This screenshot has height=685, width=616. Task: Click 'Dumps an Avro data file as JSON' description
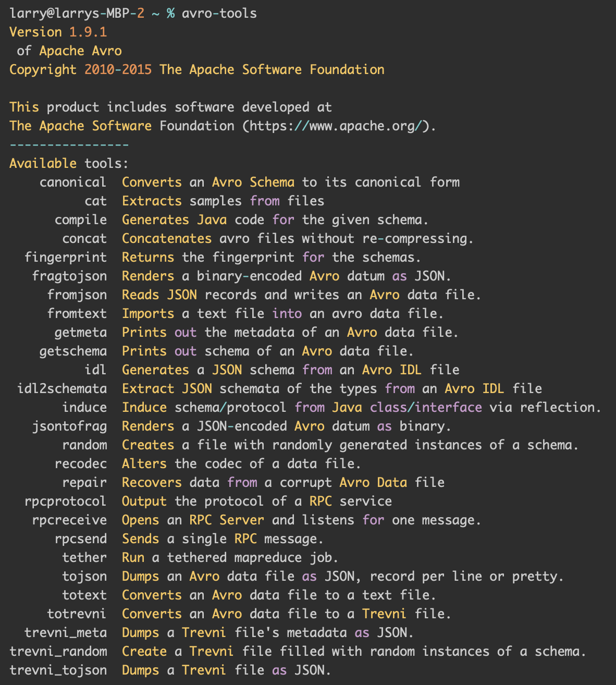[343, 576]
